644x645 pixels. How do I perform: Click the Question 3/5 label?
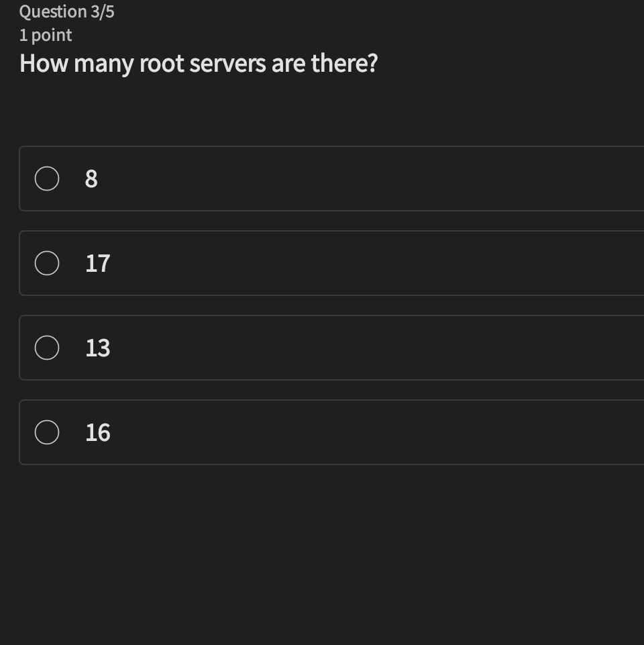point(66,11)
